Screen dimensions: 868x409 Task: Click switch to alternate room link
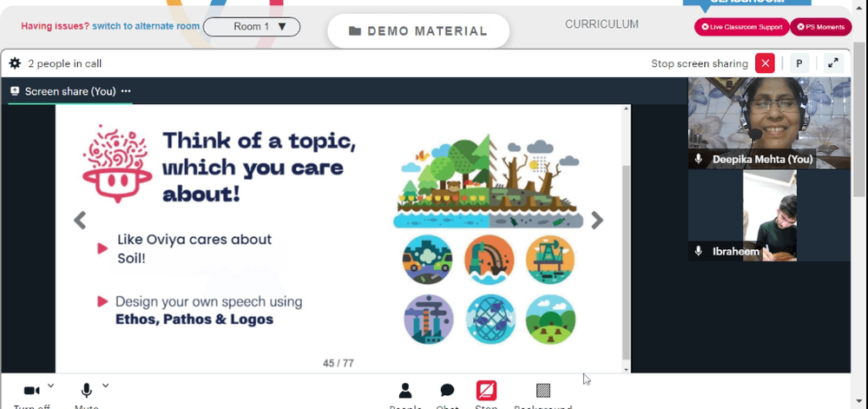(146, 26)
